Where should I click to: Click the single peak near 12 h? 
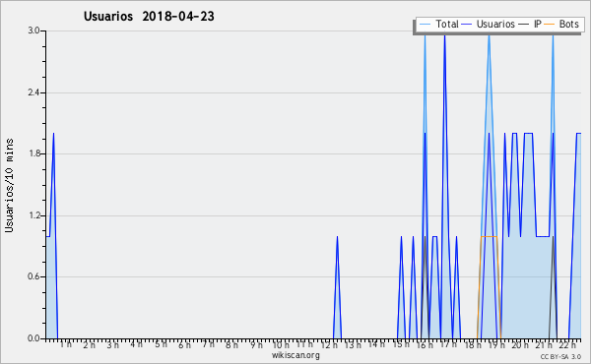click(x=337, y=288)
